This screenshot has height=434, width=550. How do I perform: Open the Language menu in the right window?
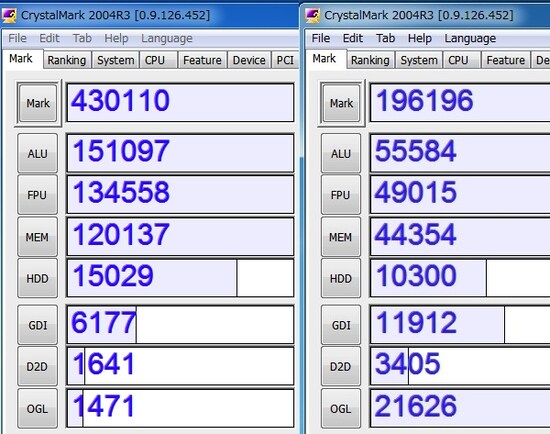point(470,38)
